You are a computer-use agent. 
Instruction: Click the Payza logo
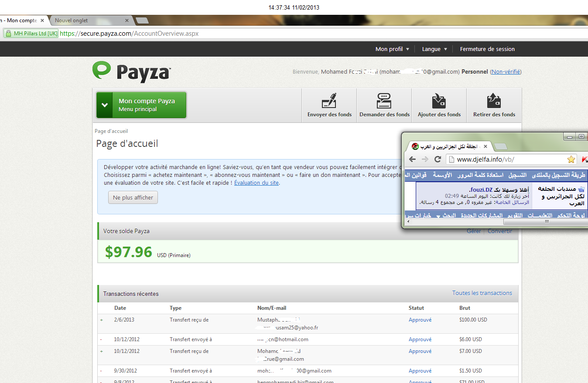131,71
